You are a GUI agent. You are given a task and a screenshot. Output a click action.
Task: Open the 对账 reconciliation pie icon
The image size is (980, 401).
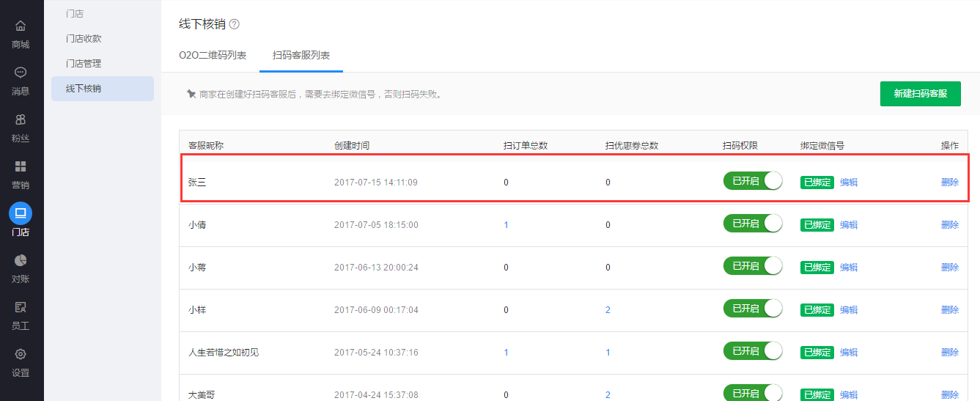[21, 261]
